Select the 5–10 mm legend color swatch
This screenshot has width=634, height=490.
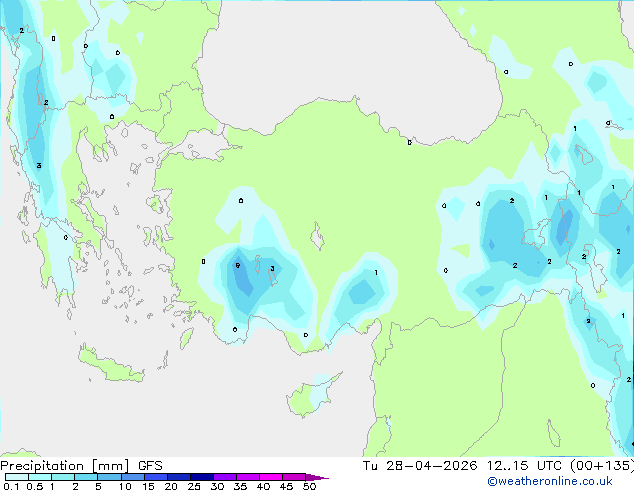pos(109,477)
